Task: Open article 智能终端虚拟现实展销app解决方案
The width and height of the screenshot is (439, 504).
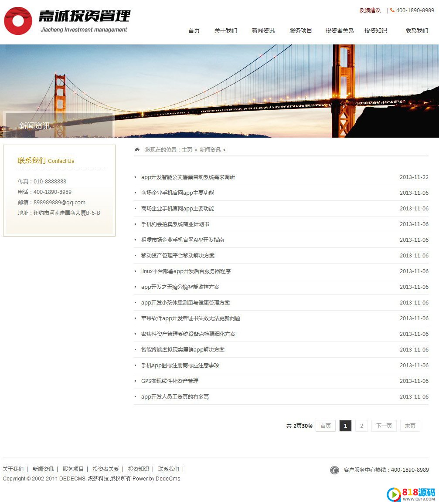Action: 183,350
